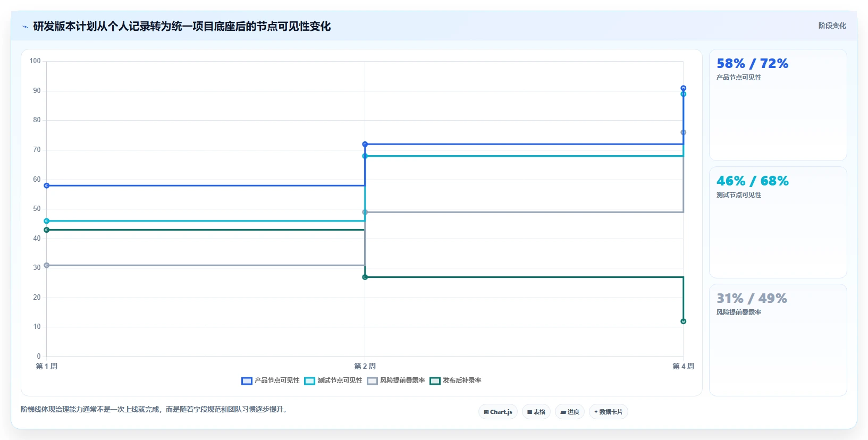This screenshot has height=440, width=868.
Task: Click the 测试节点可见性 data point at 第 1 周
Action: click(x=47, y=221)
